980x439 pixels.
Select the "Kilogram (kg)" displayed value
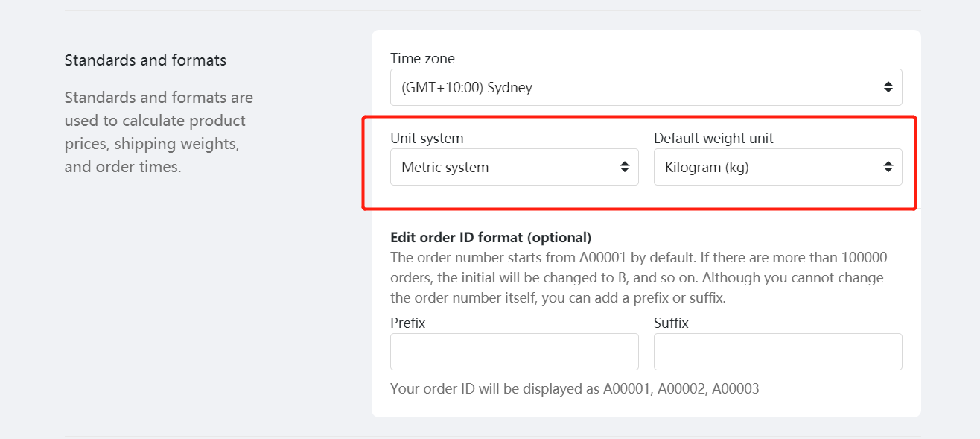(701, 167)
